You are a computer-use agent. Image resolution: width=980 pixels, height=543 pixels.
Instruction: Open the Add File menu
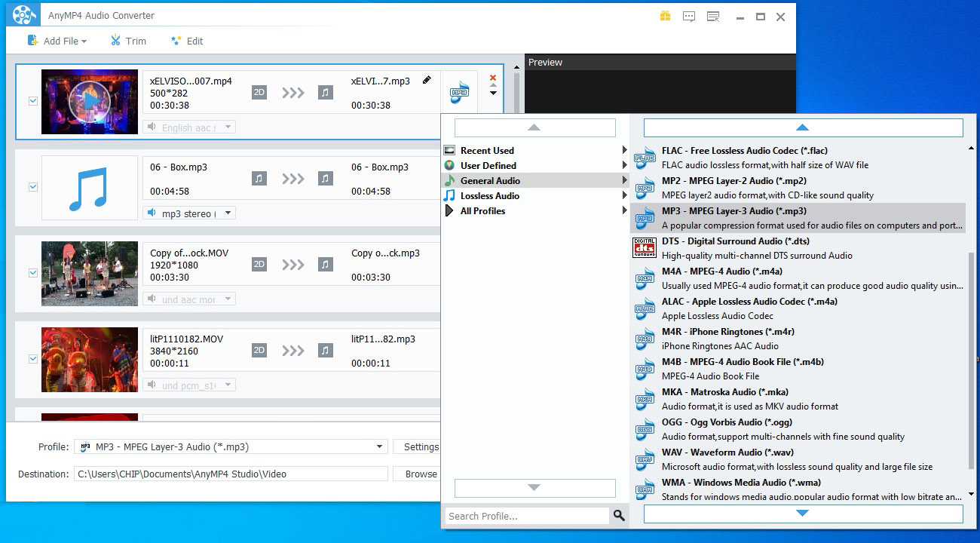57,41
